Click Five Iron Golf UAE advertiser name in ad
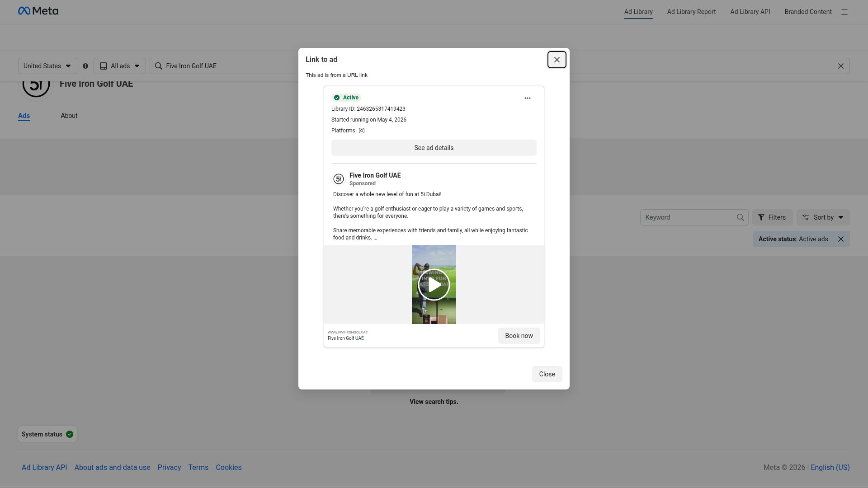The image size is (868, 488). pyautogui.click(x=375, y=175)
